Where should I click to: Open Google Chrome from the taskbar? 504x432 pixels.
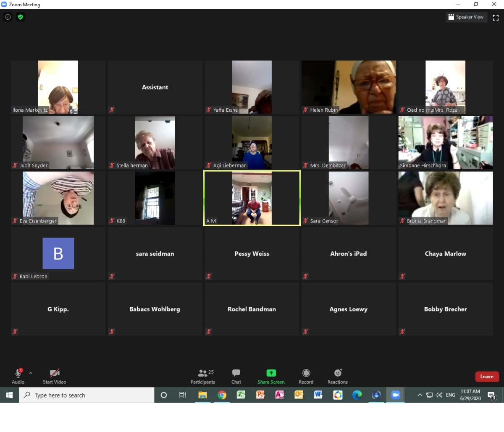coord(222,395)
